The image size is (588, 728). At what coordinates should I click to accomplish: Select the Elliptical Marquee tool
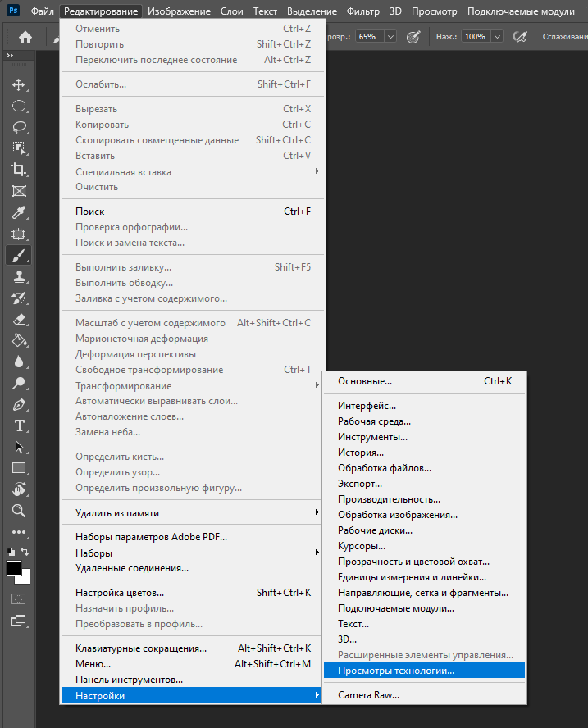click(x=19, y=107)
